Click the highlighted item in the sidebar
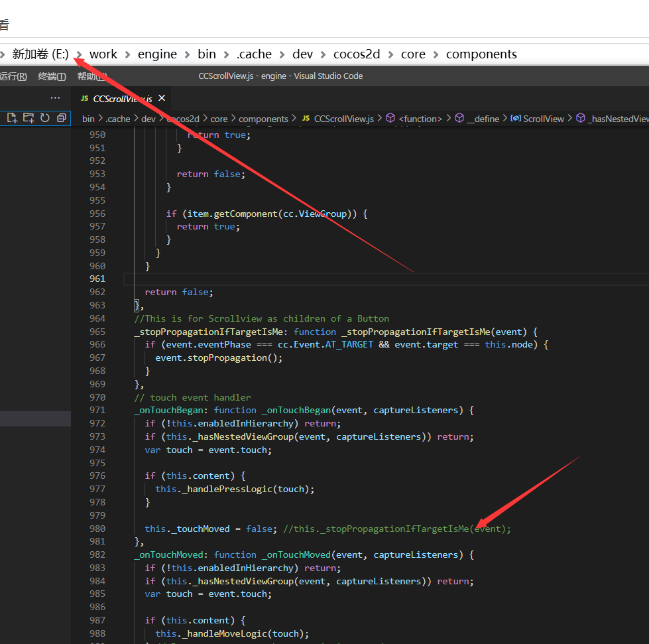 coord(35,419)
